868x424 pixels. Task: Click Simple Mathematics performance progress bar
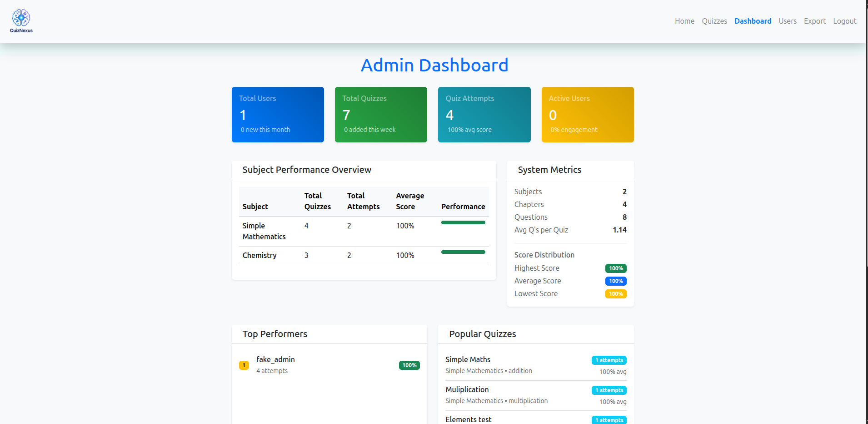click(463, 222)
